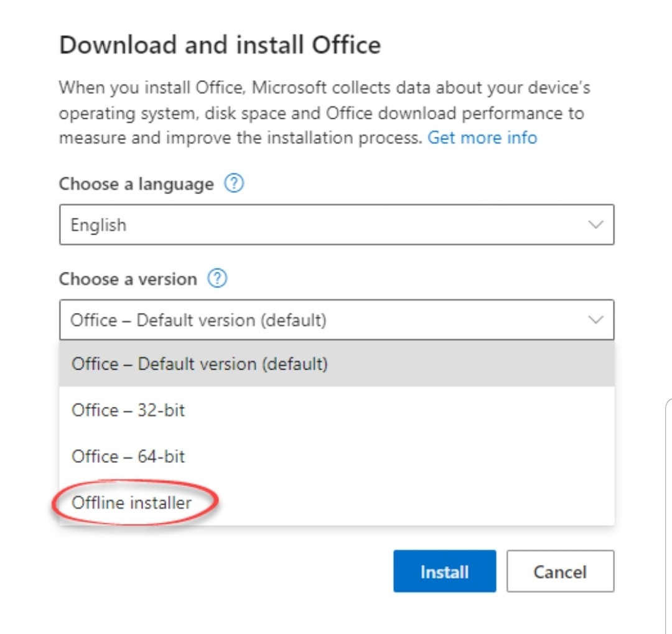Select Office – Default version (default) from list
The height and width of the screenshot is (634, 672).
pyautogui.click(x=337, y=363)
